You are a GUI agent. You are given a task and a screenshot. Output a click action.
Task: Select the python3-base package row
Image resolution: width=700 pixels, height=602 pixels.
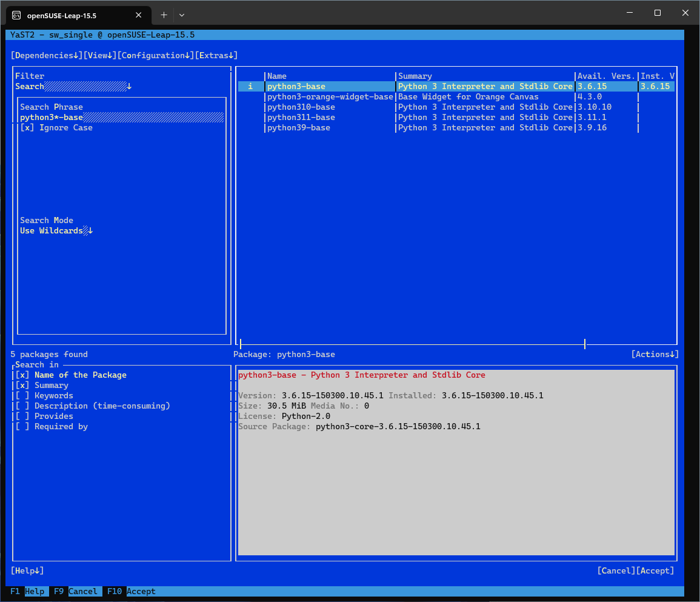(456, 86)
